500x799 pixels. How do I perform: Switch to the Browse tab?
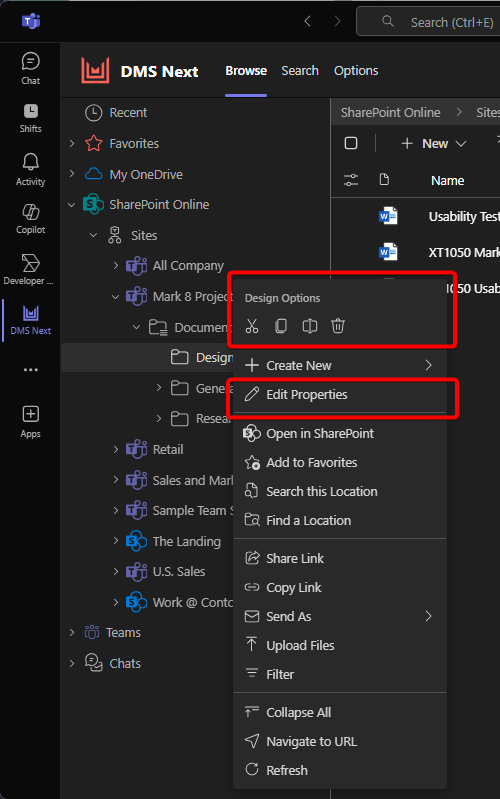click(246, 71)
